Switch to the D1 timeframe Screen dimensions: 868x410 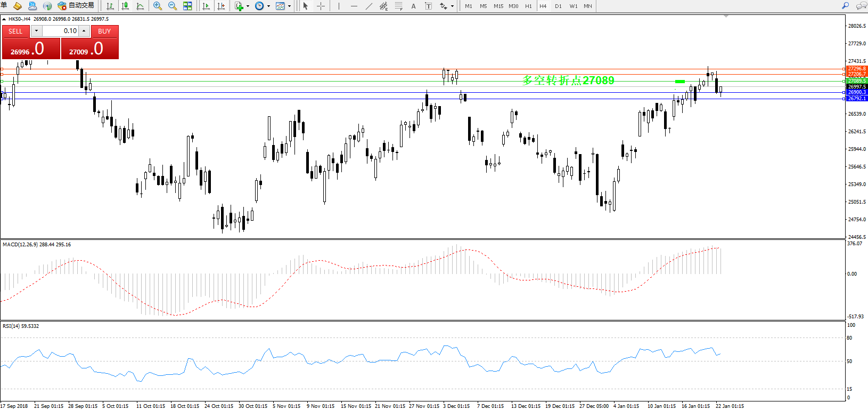(558, 6)
